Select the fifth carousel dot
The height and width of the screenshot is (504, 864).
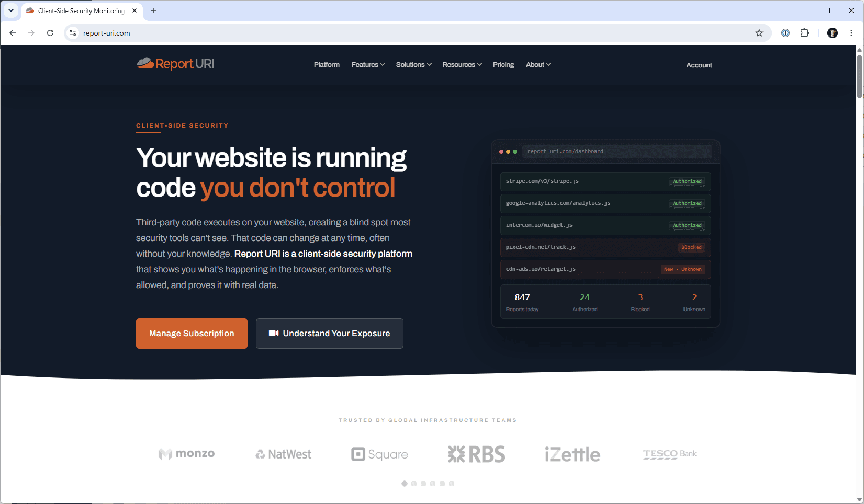coord(442,484)
